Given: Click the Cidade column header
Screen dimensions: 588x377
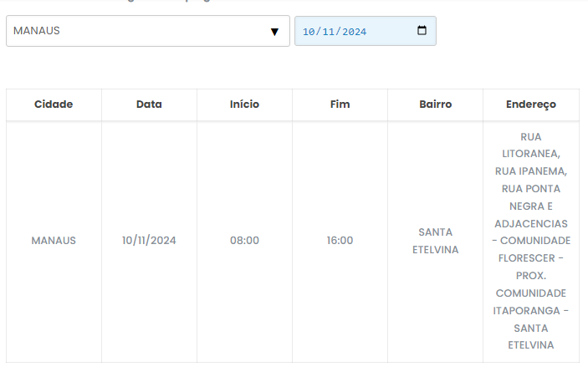Looking at the screenshot, I should (x=54, y=104).
